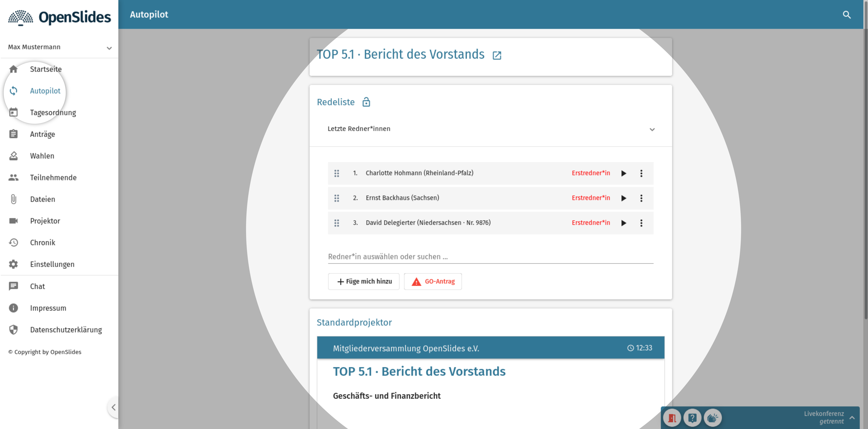The image size is (868, 429).
Task: Click the camera icon beside Projektor
Action: 13,221
